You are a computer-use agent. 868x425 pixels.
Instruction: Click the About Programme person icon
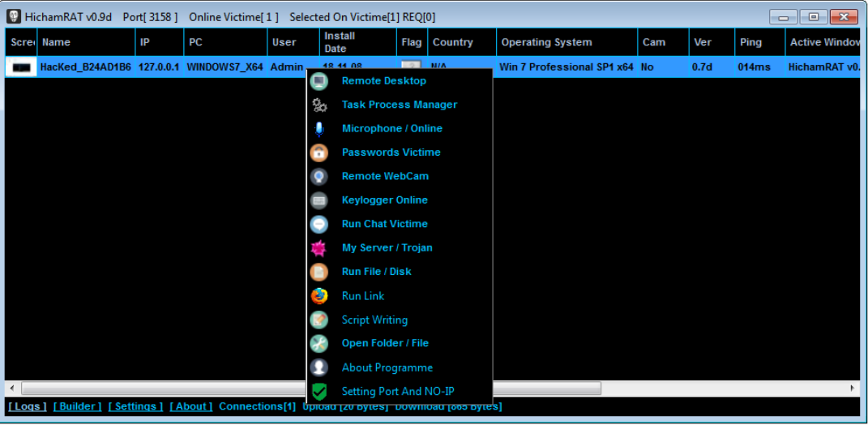(x=319, y=367)
